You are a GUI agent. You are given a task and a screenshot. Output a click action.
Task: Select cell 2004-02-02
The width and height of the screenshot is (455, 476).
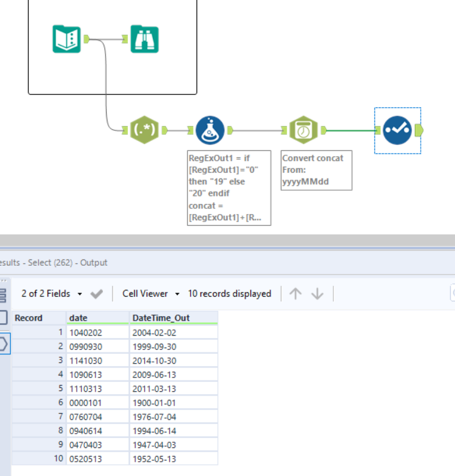(174, 333)
